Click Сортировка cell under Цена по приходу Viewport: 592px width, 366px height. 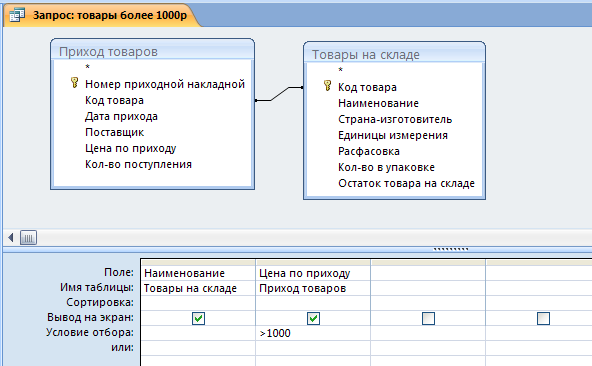pos(313,303)
